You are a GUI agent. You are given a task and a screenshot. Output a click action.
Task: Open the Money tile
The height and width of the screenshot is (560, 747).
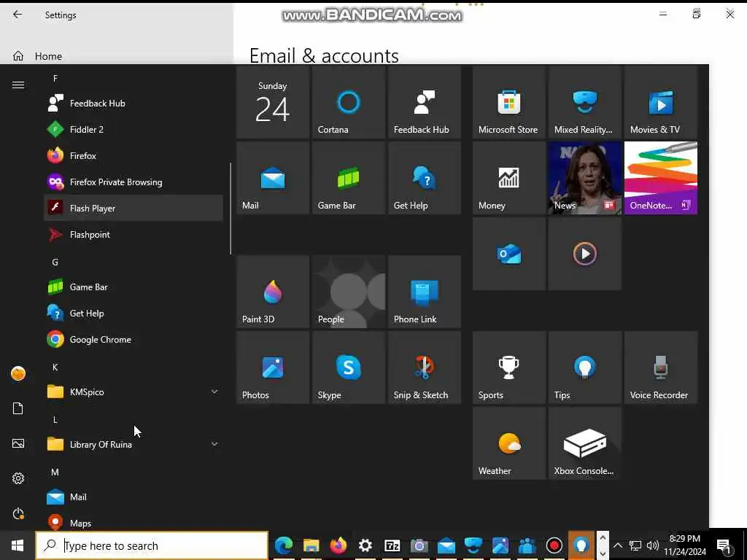click(509, 178)
